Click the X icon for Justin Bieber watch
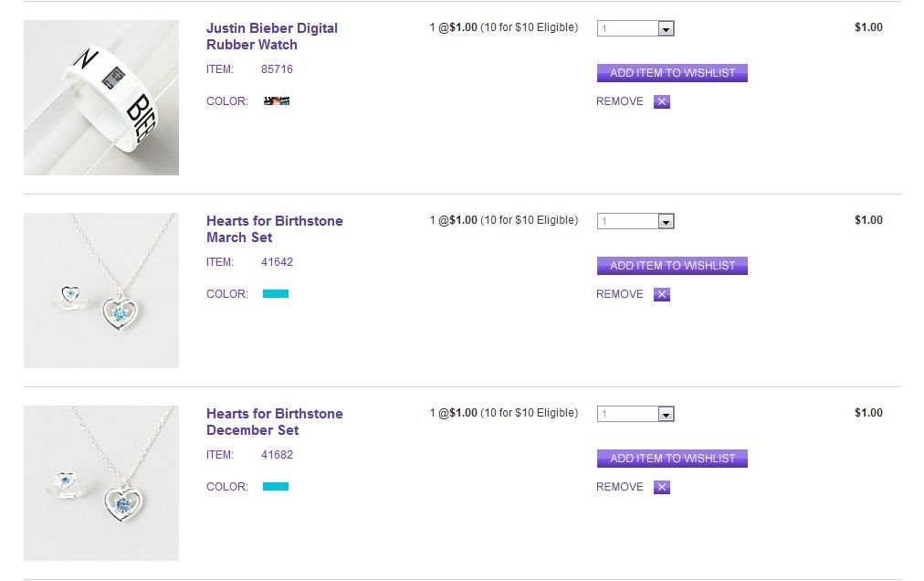Viewport: 924px width, 581px height. [x=662, y=101]
